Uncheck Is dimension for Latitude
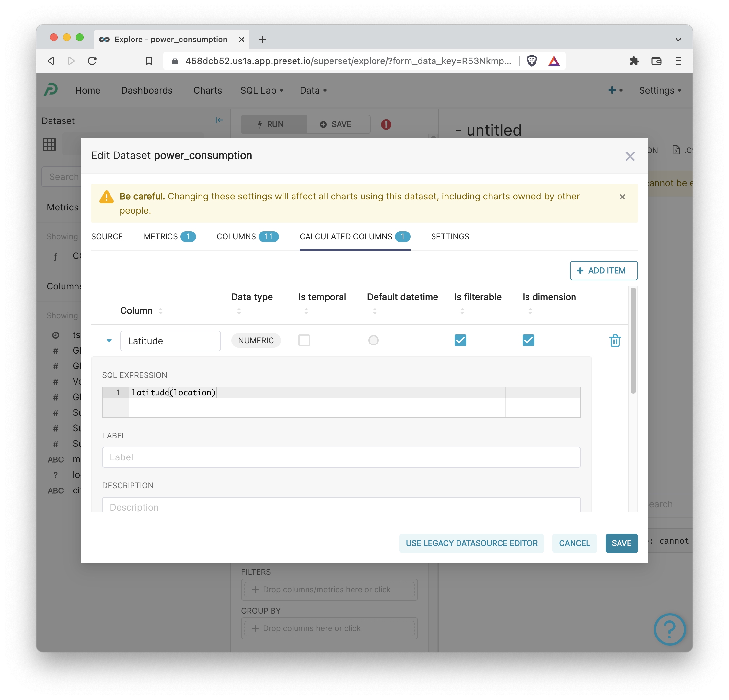 tap(528, 340)
